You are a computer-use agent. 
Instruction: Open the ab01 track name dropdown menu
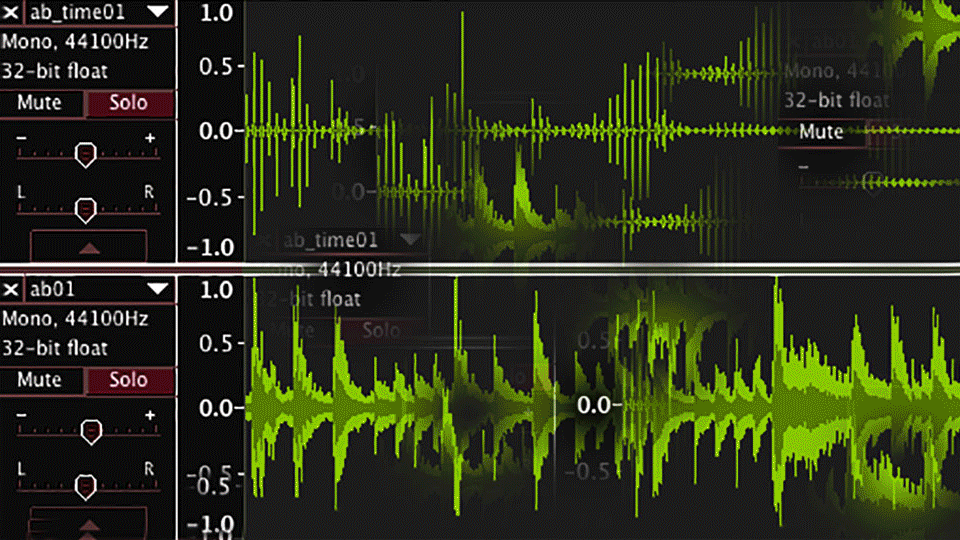[x=156, y=289]
